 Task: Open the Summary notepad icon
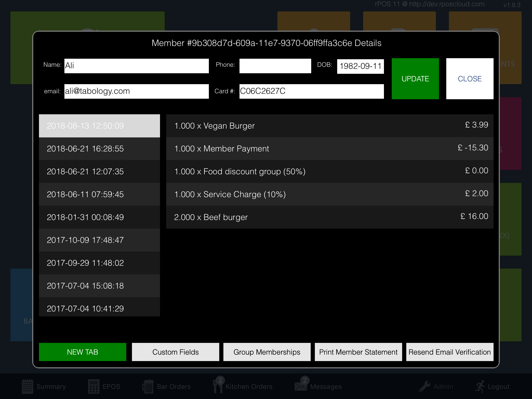coord(27,387)
